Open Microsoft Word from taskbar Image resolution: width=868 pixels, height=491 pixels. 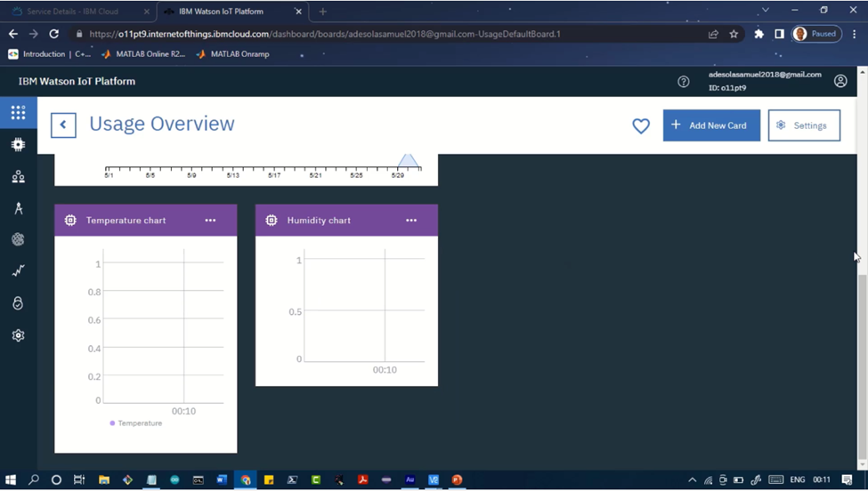click(x=222, y=479)
